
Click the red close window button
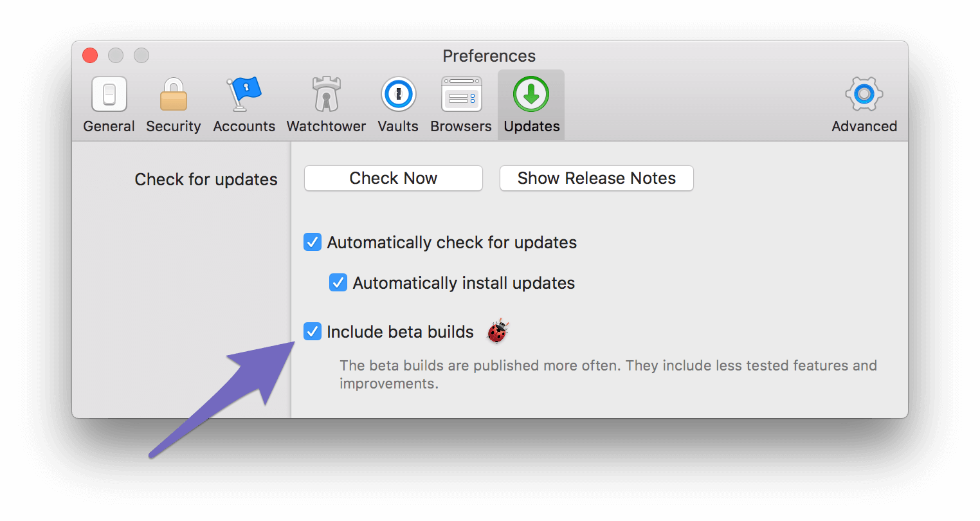(x=89, y=55)
